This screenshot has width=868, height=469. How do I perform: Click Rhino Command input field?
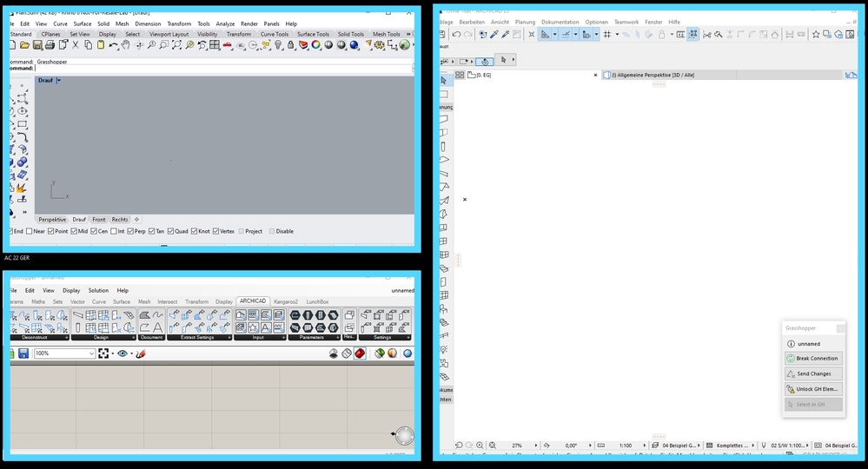(x=223, y=69)
